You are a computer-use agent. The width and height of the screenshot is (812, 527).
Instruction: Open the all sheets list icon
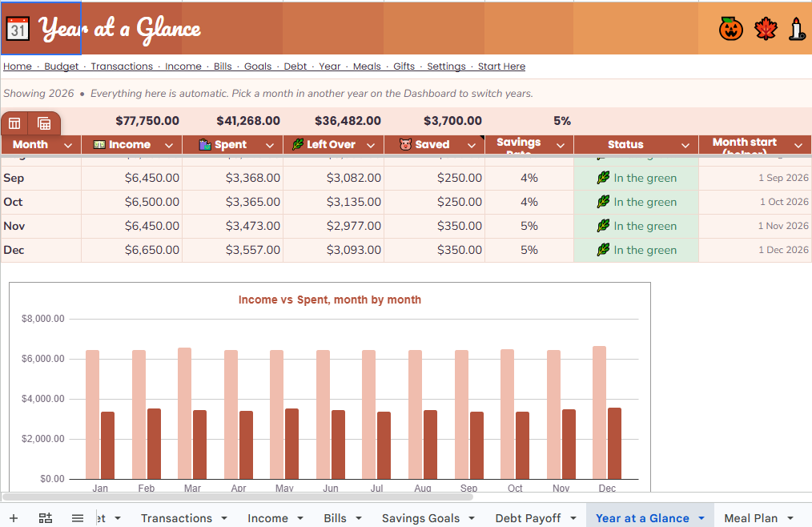click(x=78, y=518)
